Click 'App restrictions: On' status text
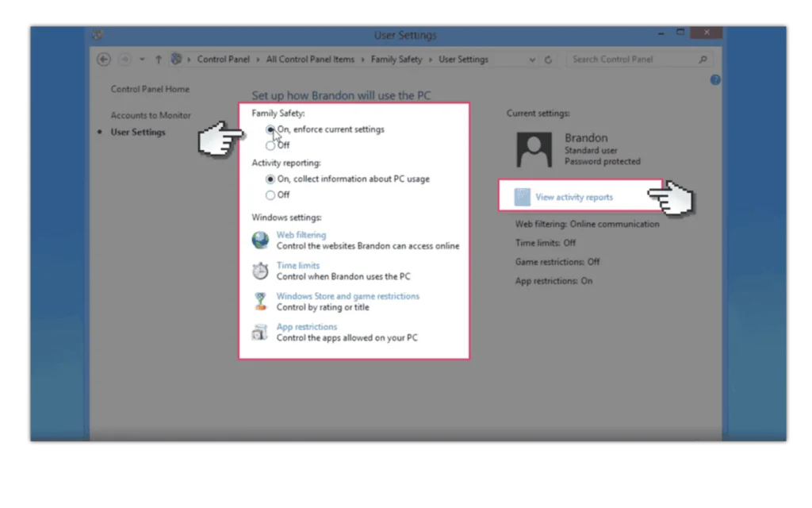Image resolution: width=812 pixels, height=508 pixels. [553, 281]
